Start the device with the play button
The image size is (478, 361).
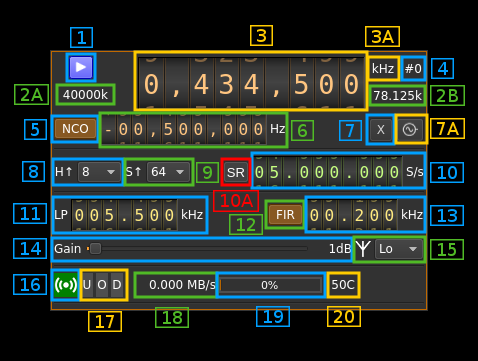(81, 67)
